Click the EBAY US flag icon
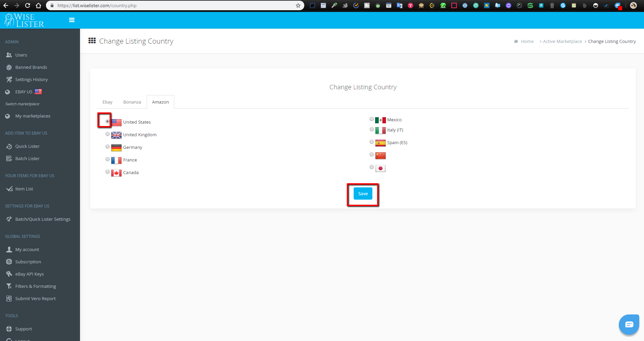644x341 pixels. click(x=38, y=92)
